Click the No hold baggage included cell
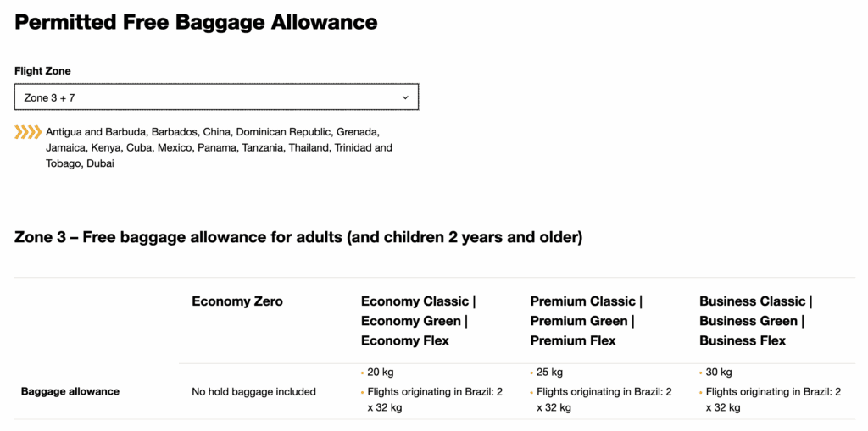The height and width of the screenshot is (431, 868). point(253,391)
